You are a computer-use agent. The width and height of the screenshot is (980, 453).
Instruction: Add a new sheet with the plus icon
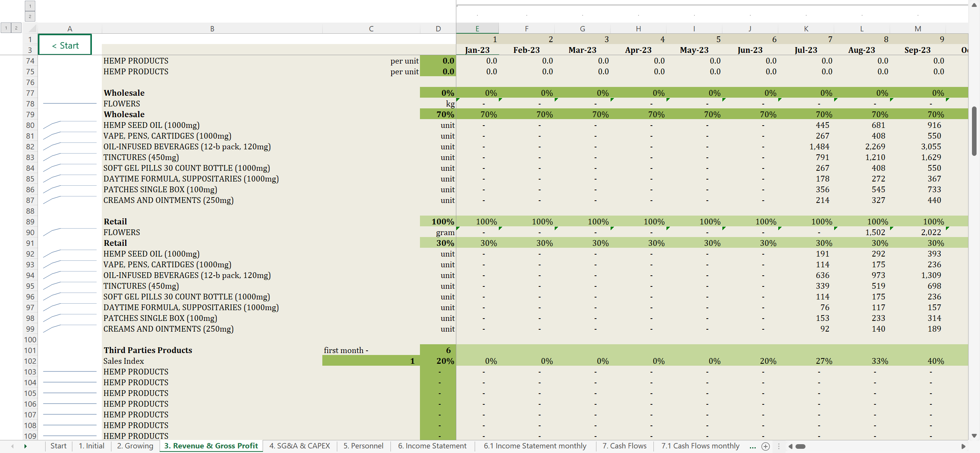766,446
